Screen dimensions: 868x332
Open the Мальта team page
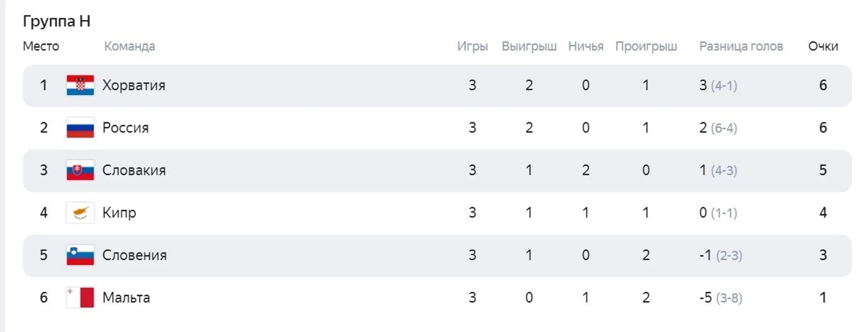126,298
